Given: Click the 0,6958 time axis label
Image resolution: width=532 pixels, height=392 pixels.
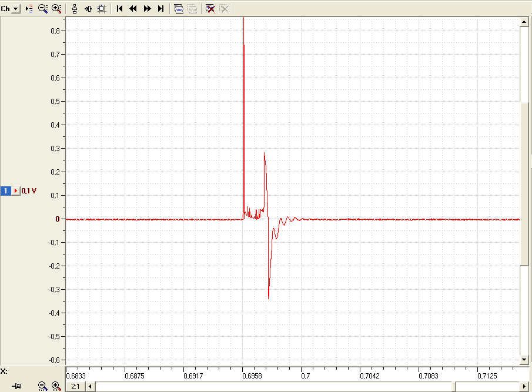Looking at the screenshot, I should point(252,376).
